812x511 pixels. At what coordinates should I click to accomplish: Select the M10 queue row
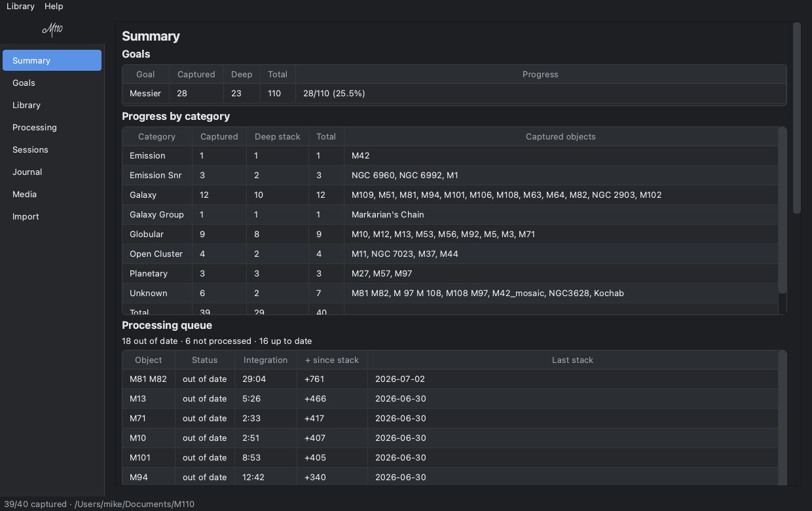(x=450, y=438)
